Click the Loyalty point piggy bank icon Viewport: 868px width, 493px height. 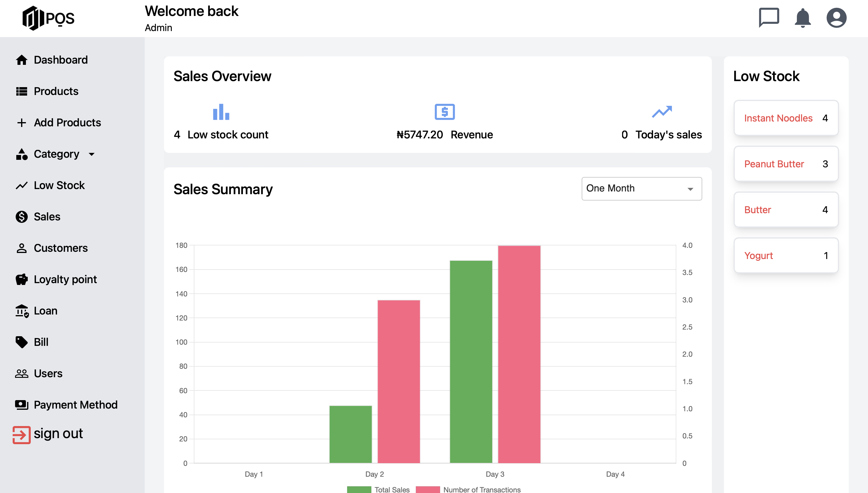[22, 279]
